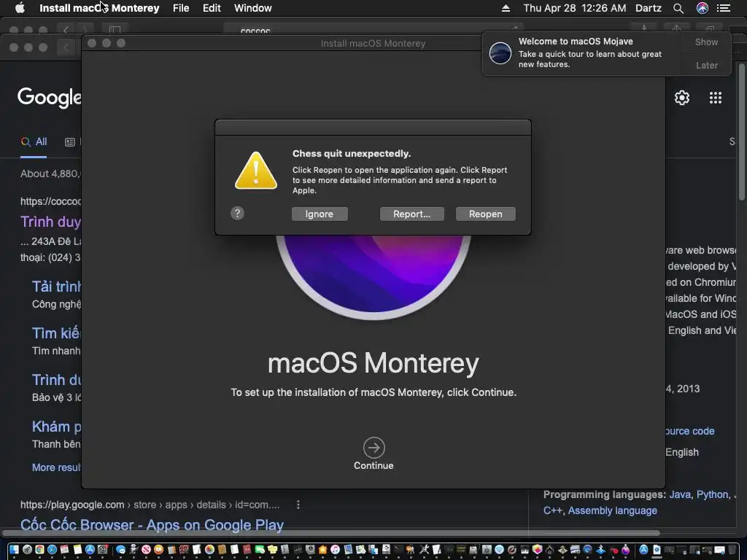Open Spotlight search
This screenshot has width=747, height=560.
click(x=678, y=8)
